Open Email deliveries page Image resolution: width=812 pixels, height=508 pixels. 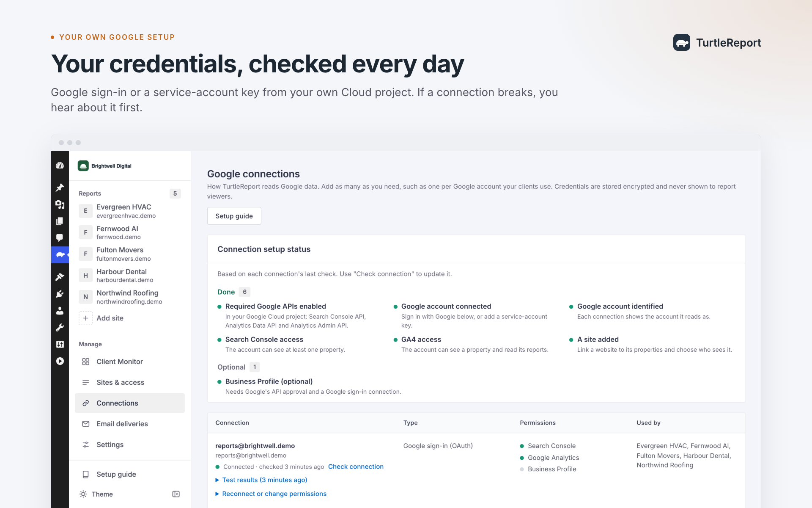(130, 424)
